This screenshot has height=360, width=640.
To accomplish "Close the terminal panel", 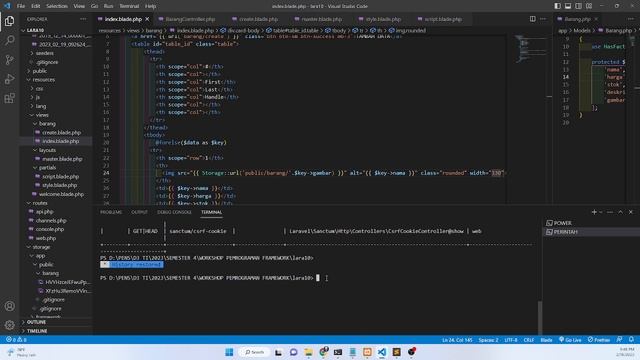I will click(631, 212).
